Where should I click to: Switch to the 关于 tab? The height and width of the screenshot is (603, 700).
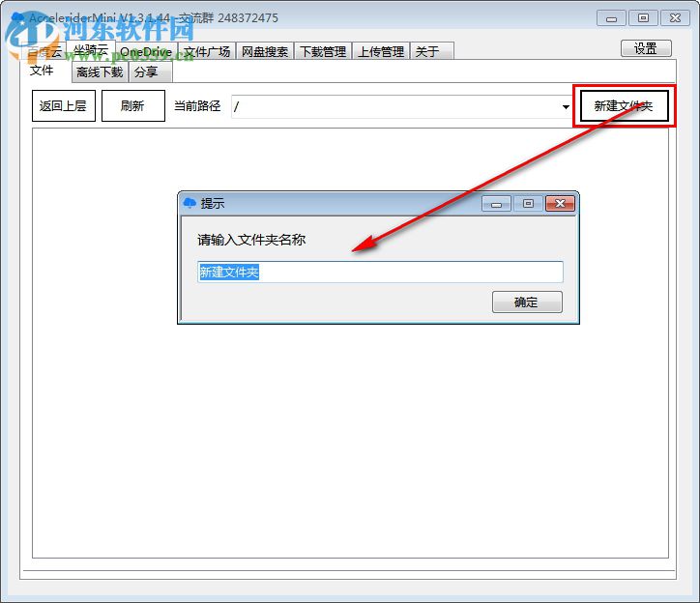(431, 51)
